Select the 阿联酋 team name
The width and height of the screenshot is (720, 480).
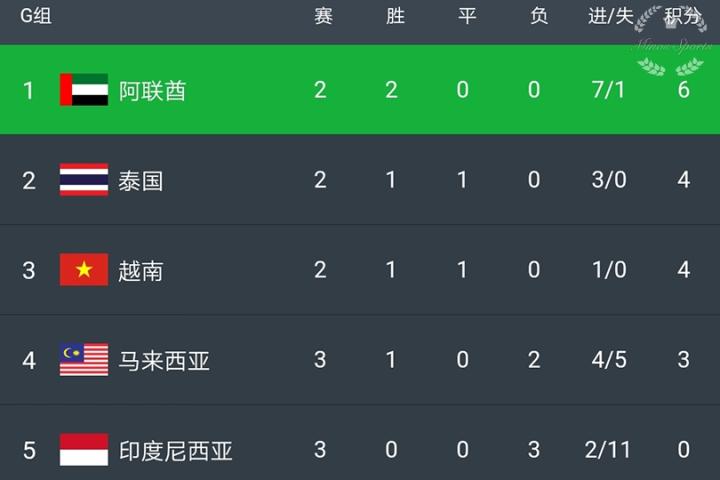(x=160, y=90)
